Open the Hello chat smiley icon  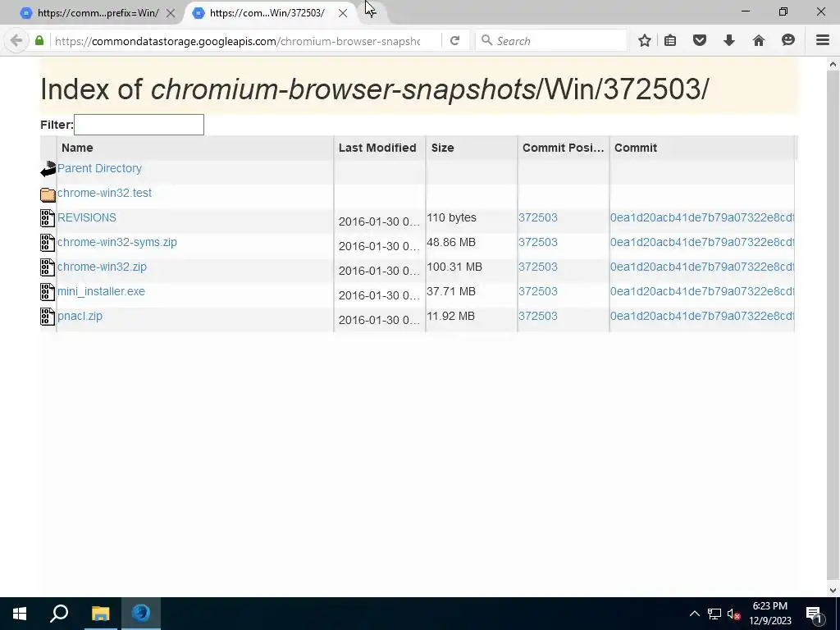click(788, 41)
